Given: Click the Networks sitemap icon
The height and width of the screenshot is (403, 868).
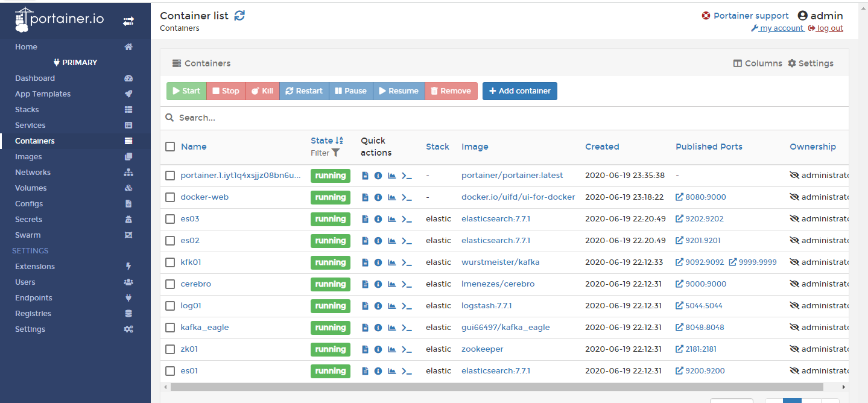Looking at the screenshot, I should [x=128, y=173].
